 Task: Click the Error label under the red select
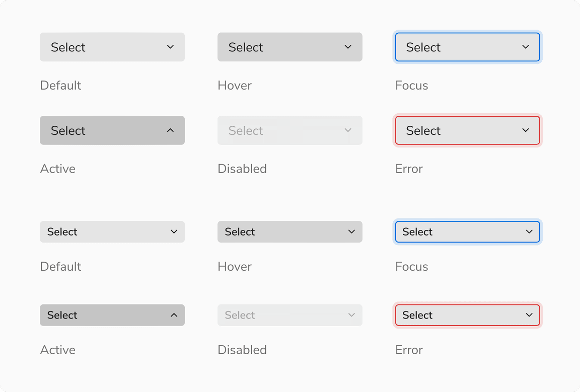point(409,169)
